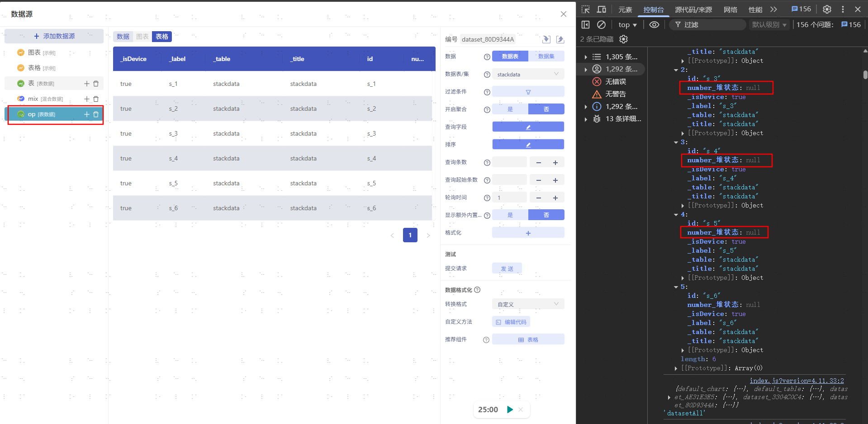Viewport: 868px width, 424px height.
Task: Click the help icon next to 数据表/集
Action: tap(487, 75)
